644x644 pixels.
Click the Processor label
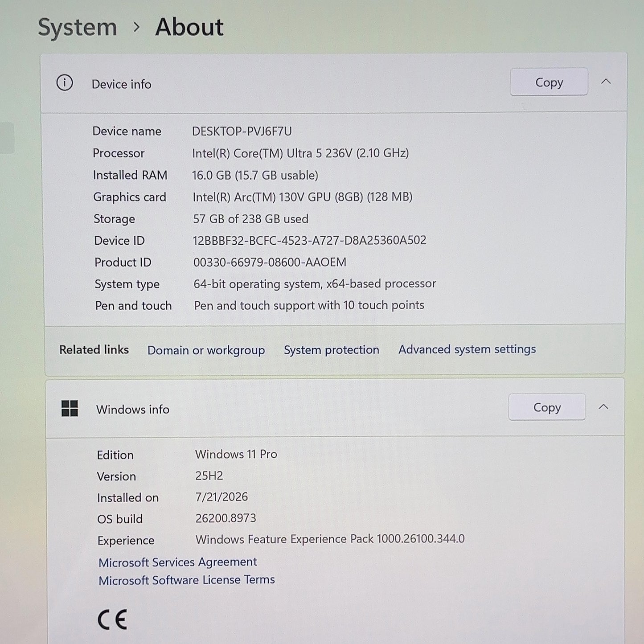point(119,153)
